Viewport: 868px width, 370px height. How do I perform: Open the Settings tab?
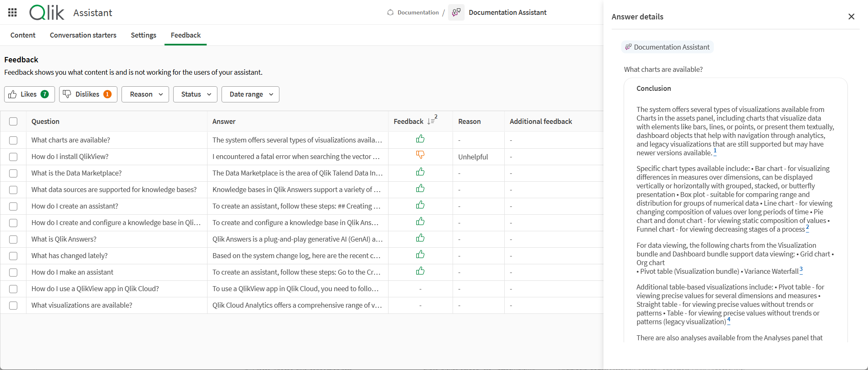[143, 35]
